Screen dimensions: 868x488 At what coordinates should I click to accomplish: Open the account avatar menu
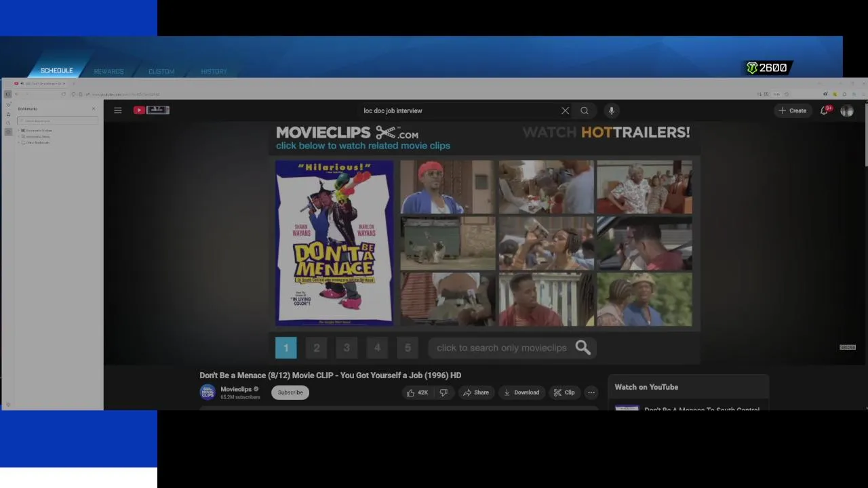(847, 110)
